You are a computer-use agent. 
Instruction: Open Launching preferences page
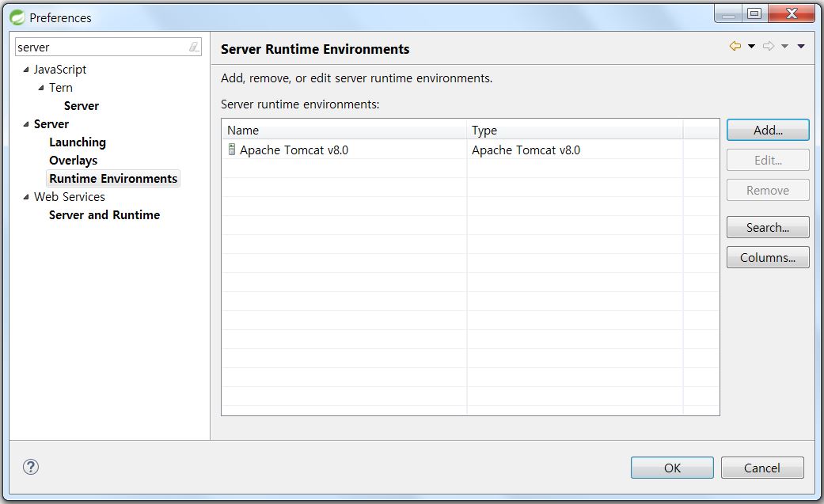pyautogui.click(x=78, y=142)
